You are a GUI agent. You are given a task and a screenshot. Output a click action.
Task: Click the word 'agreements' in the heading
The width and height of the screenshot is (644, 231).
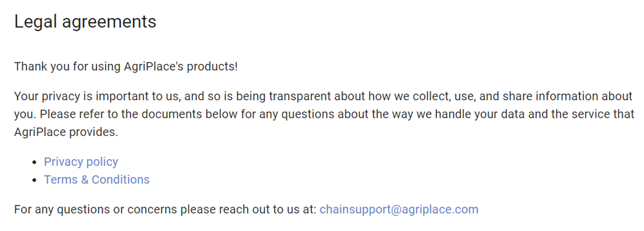[110, 23]
